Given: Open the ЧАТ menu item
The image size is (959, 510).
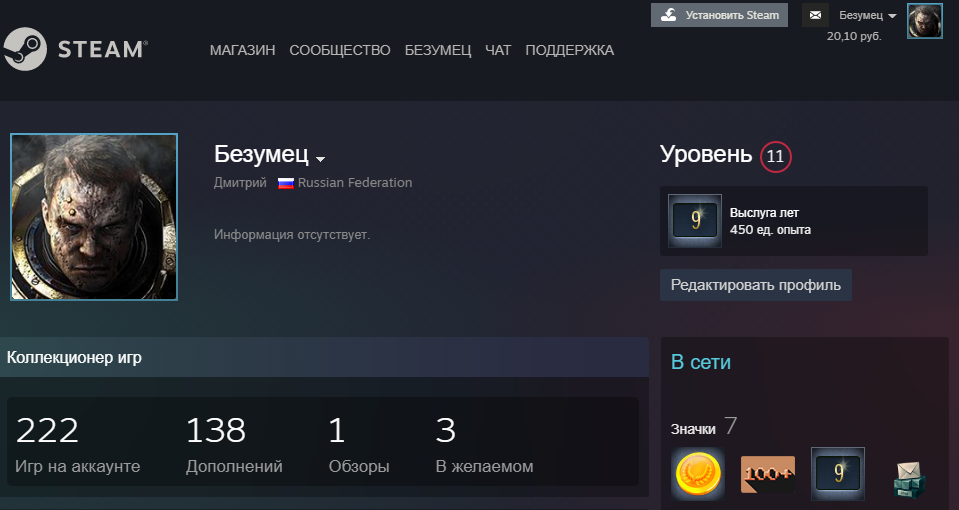Looking at the screenshot, I should 498,50.
